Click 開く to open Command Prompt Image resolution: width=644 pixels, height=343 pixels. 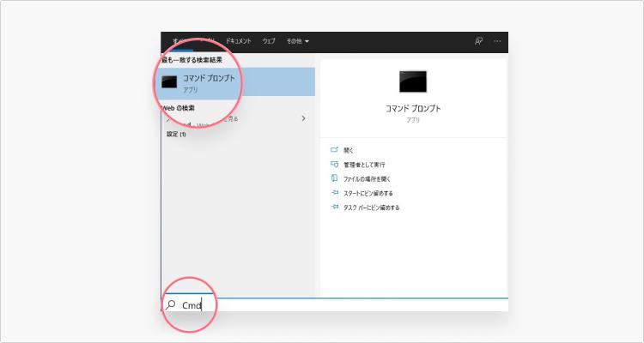pos(349,151)
